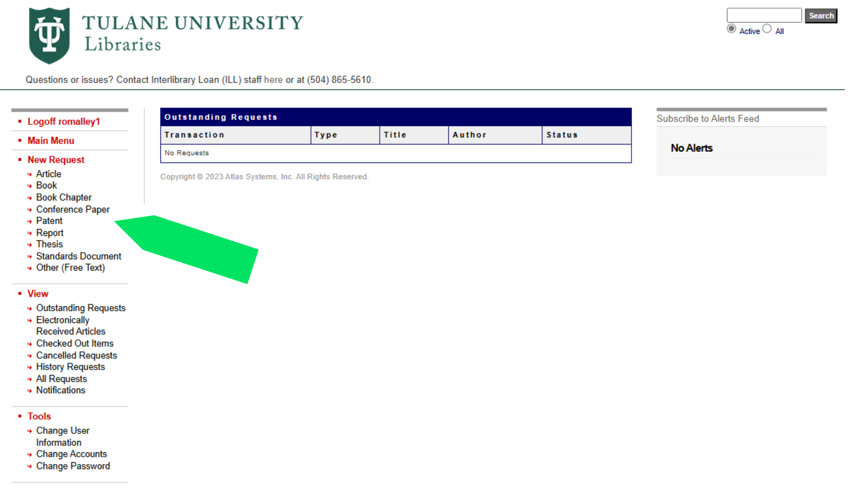
Task: Open History Requests view
Action: pyautogui.click(x=71, y=367)
